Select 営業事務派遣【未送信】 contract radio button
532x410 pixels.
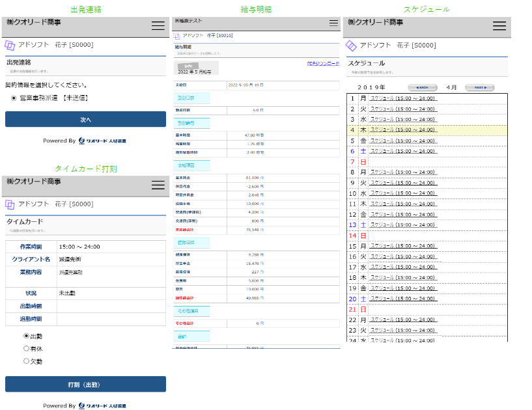pos(14,98)
